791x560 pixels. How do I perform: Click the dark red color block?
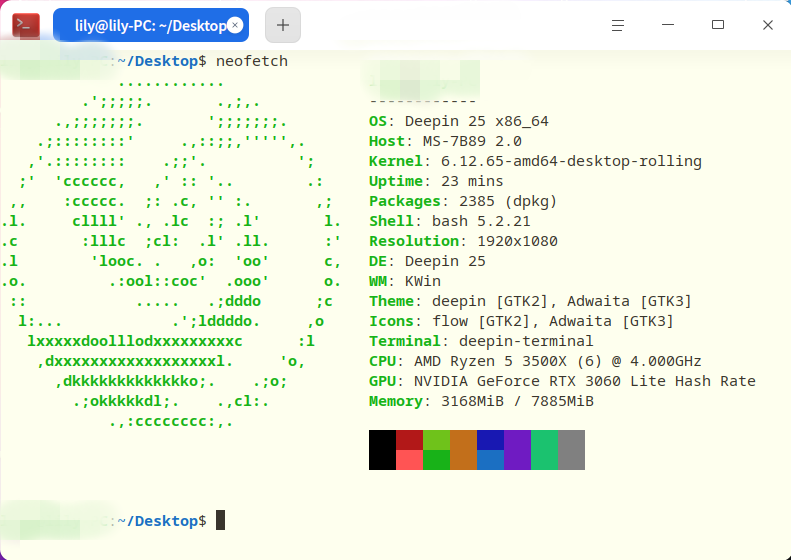(x=409, y=440)
